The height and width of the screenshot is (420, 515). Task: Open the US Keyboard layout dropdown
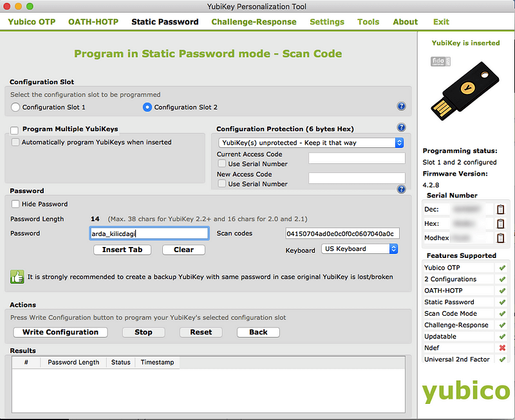[x=360, y=249]
